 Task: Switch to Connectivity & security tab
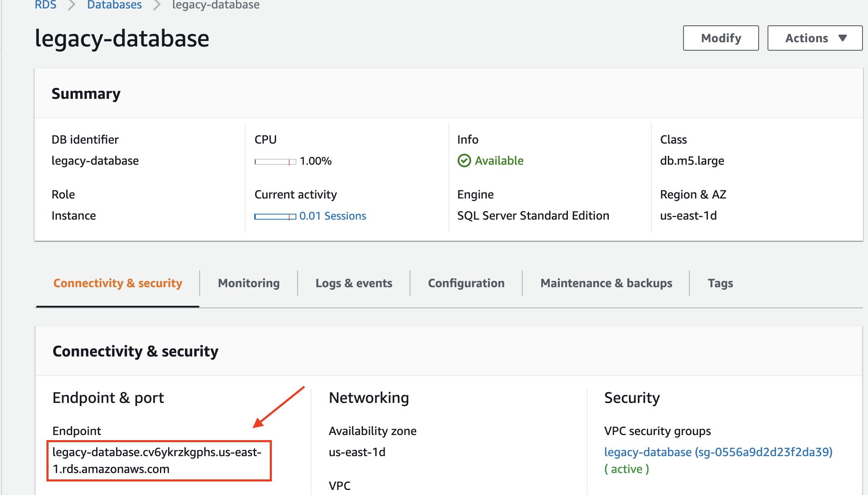[x=118, y=283]
